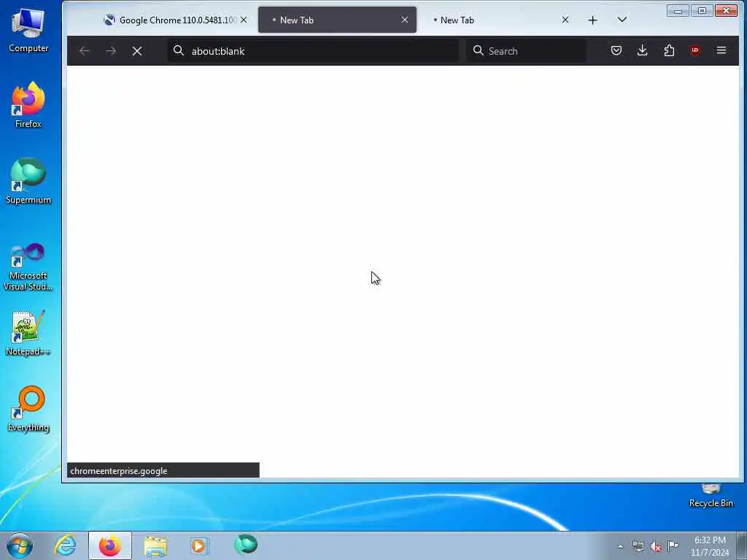Image resolution: width=747 pixels, height=560 pixels.
Task: Select the Recycle Bin desktop icon
Action: pos(711,495)
